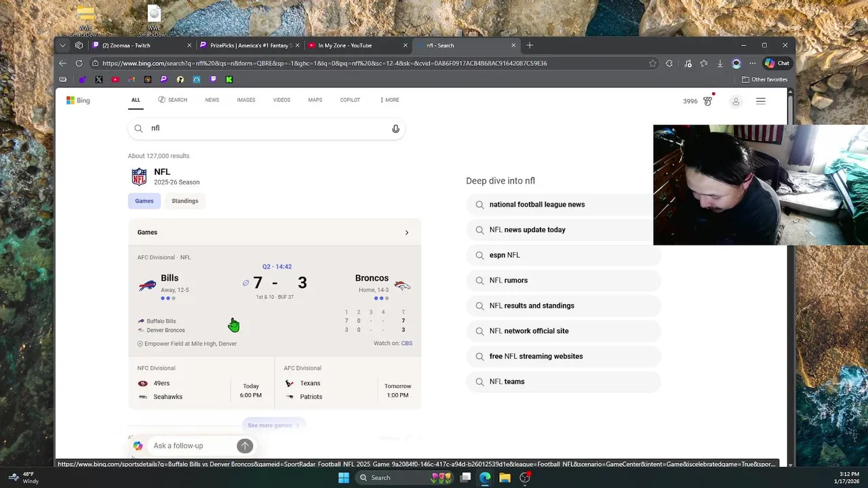The image size is (868, 488).
Task: Go to the Bing home logo
Action: [78, 100]
